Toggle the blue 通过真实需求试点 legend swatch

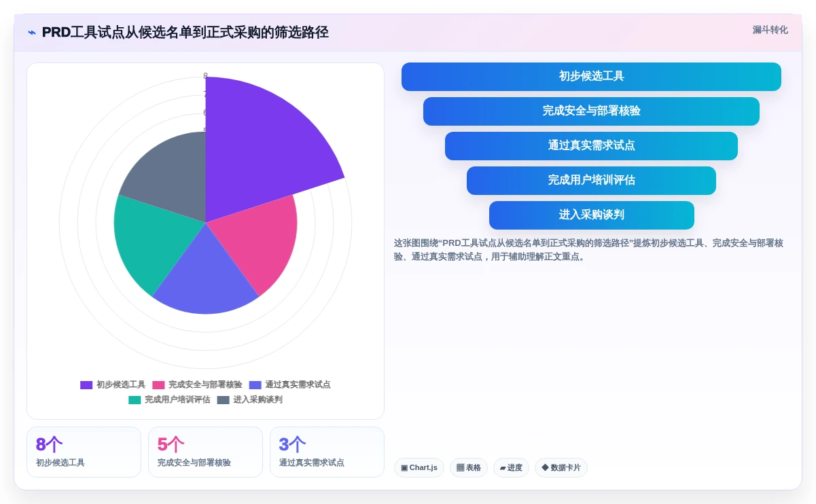click(x=255, y=385)
